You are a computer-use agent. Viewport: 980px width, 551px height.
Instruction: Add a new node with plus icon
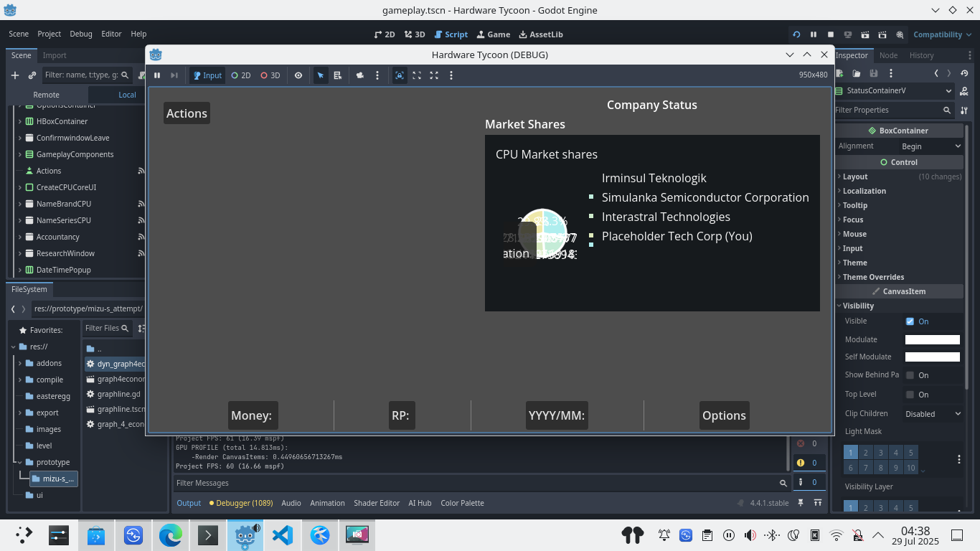tap(15, 75)
